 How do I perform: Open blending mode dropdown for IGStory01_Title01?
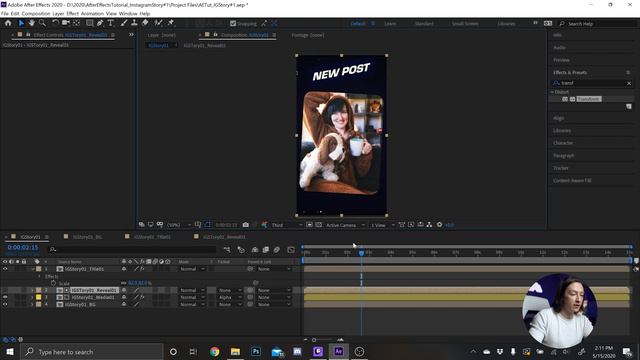[192, 269]
